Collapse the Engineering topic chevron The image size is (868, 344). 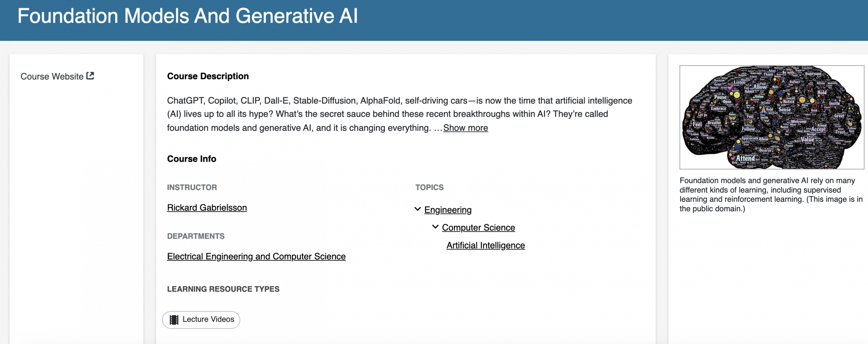coord(418,209)
